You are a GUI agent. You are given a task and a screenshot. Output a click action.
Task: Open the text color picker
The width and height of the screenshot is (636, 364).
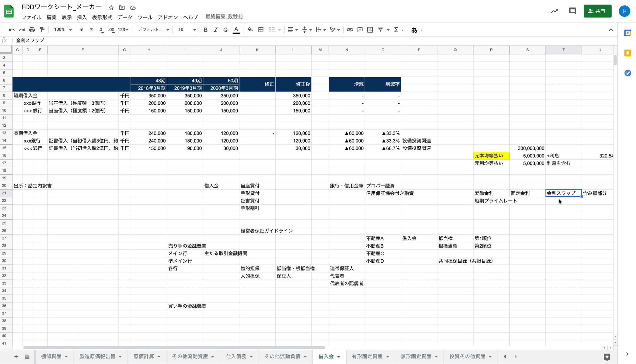(236, 30)
